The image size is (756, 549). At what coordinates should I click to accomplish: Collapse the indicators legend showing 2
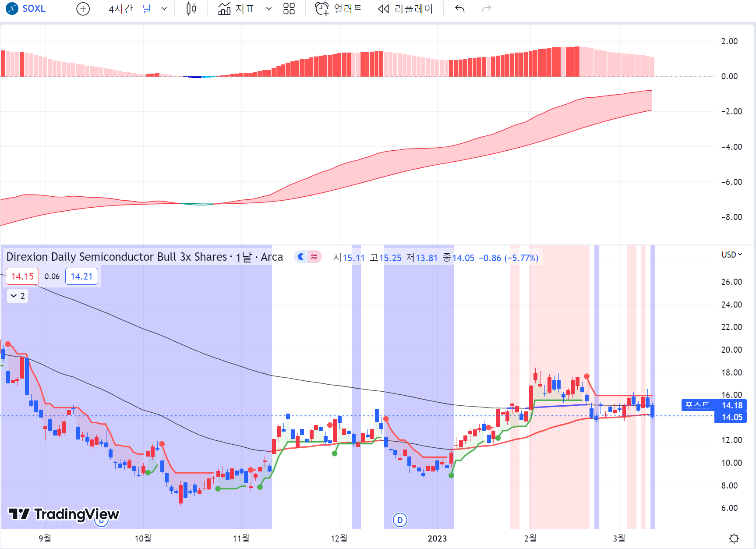click(x=18, y=296)
